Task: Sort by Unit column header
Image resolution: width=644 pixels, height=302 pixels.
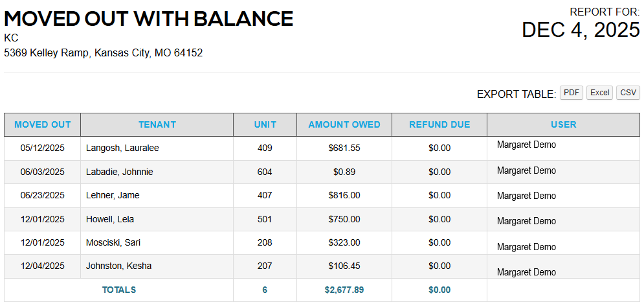Action: tap(265, 124)
